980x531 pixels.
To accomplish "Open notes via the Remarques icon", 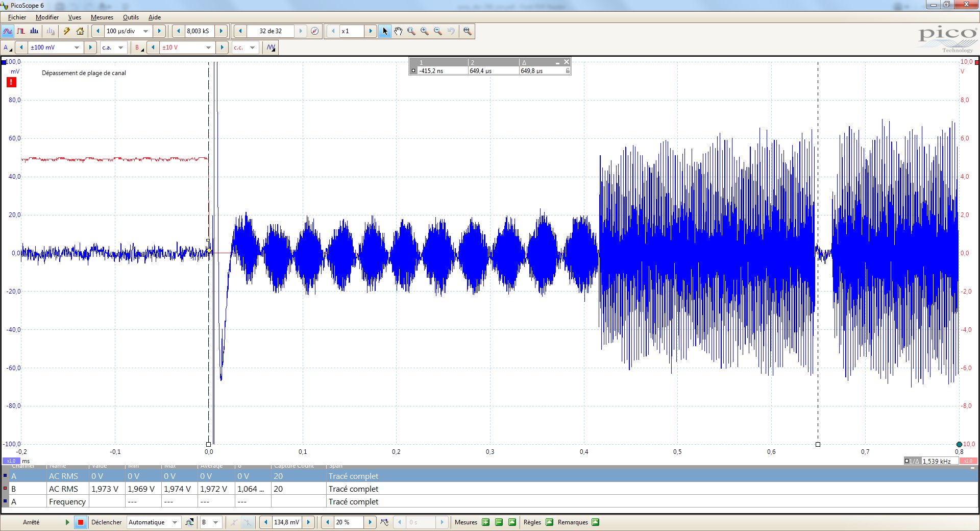I will pos(596,522).
